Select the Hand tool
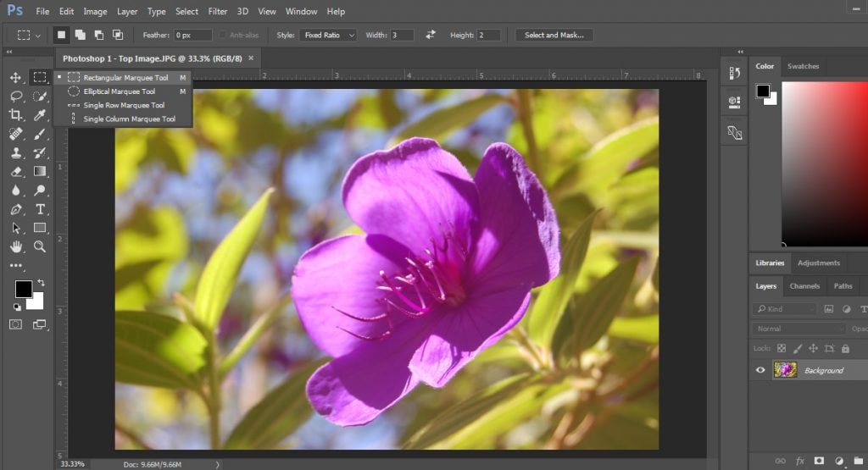 [x=16, y=246]
